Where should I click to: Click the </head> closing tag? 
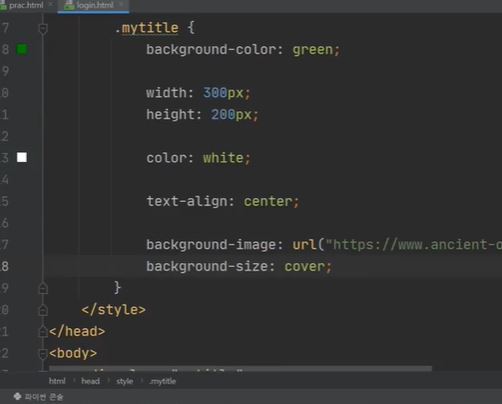[x=77, y=331]
